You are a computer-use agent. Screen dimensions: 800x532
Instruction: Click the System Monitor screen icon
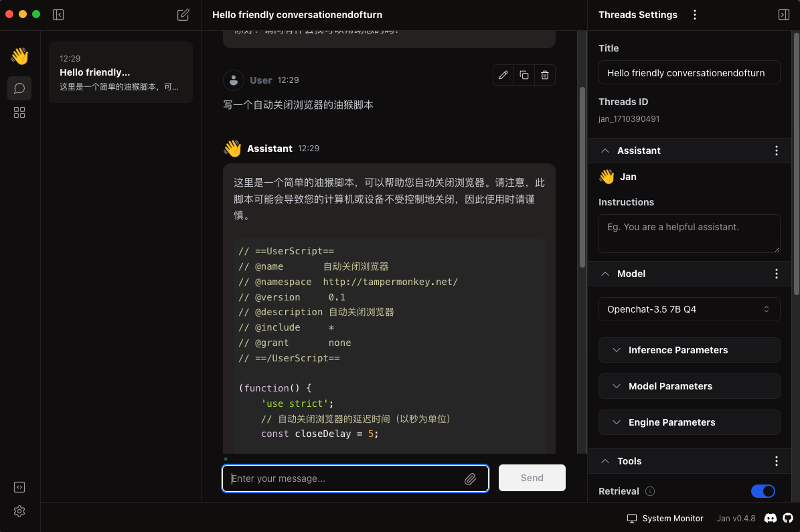coord(632,518)
